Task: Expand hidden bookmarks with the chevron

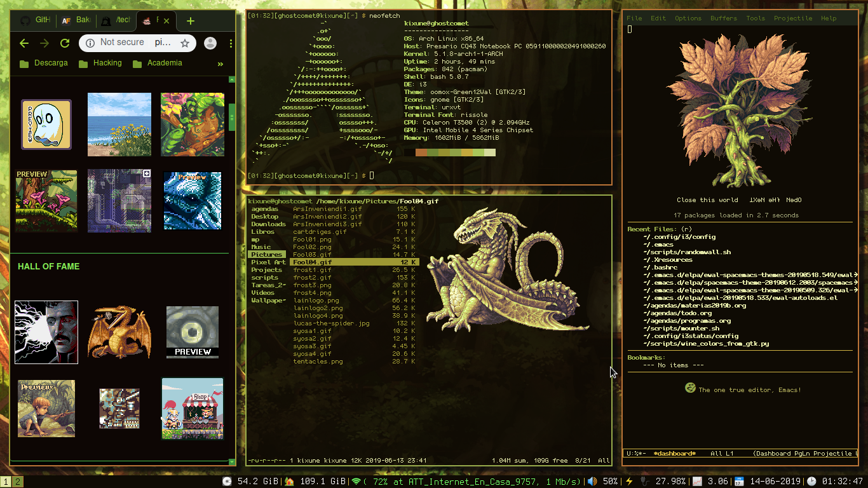Action: click(220, 64)
